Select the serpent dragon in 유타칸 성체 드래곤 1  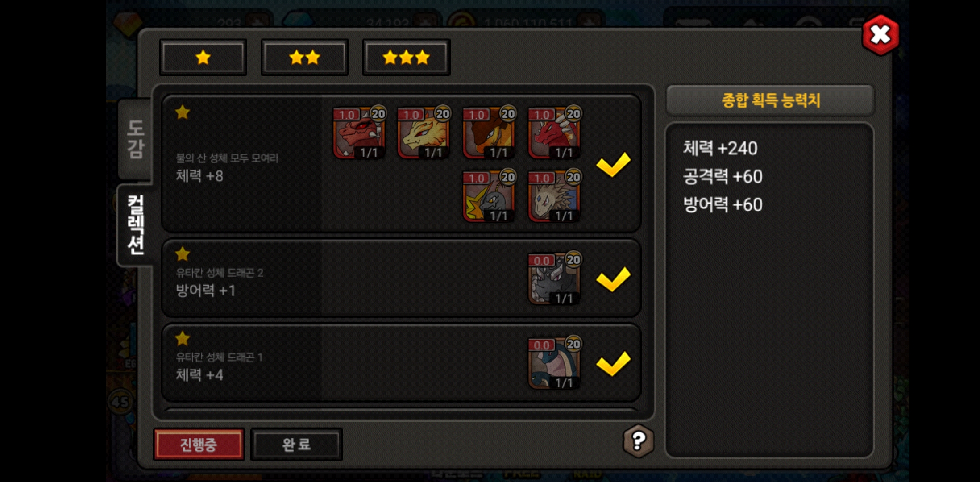[554, 363]
